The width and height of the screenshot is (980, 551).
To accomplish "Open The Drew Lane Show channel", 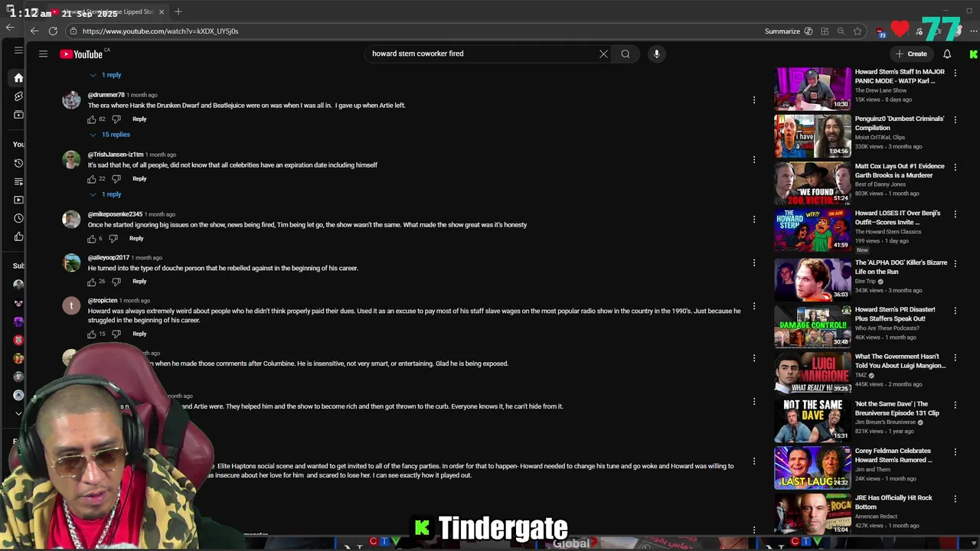I will [x=882, y=90].
